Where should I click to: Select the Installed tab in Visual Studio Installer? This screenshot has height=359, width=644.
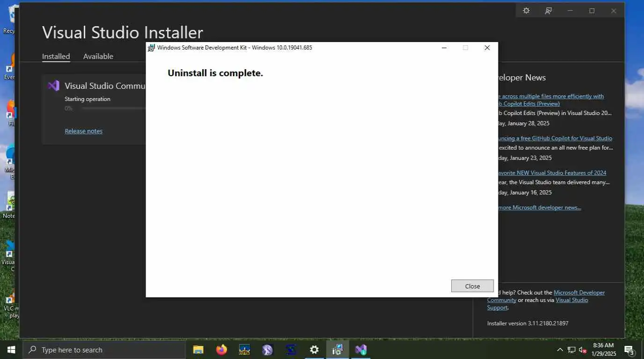56,56
